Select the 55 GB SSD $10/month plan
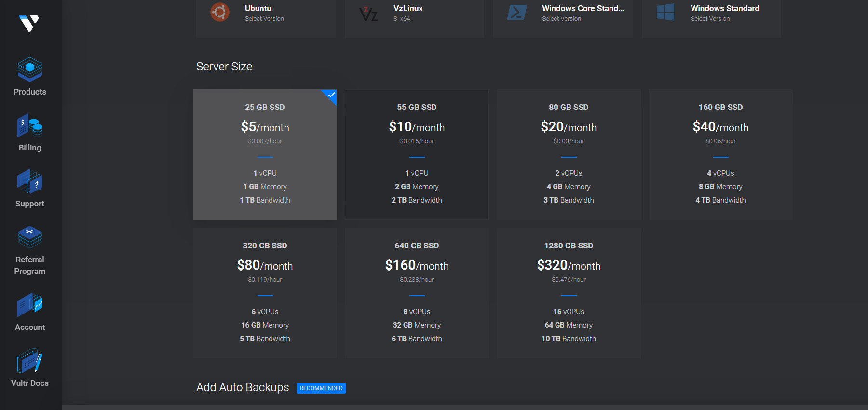The width and height of the screenshot is (868, 410). (417, 154)
